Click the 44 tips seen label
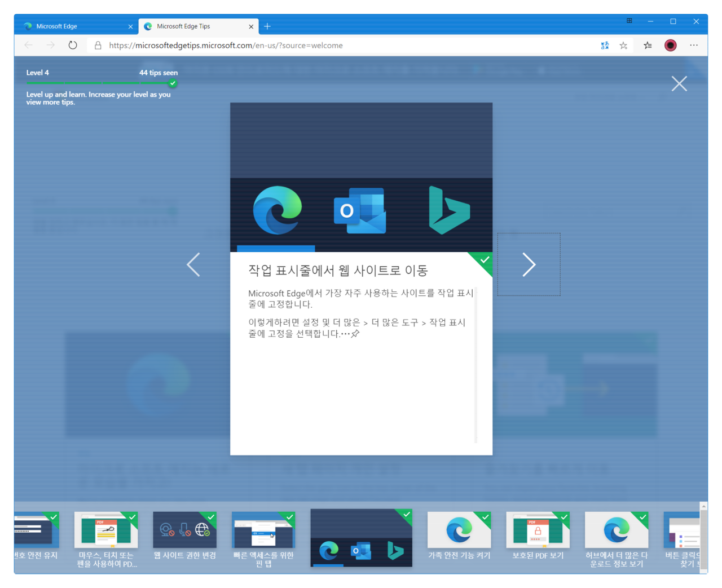Screen dimensions: 722x588 (159, 73)
